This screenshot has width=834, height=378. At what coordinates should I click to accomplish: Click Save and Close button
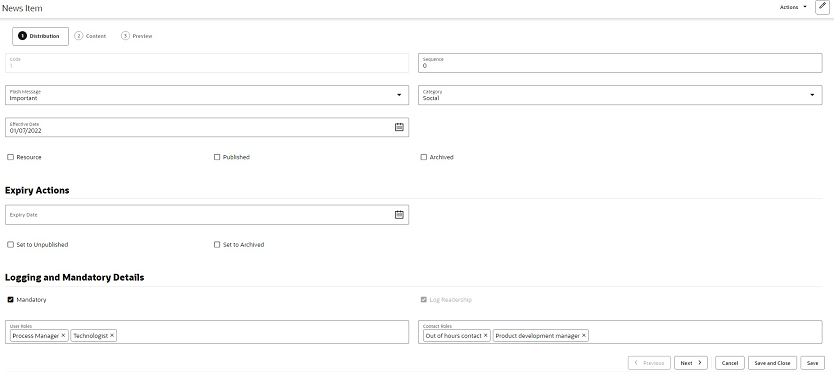pyautogui.click(x=772, y=363)
